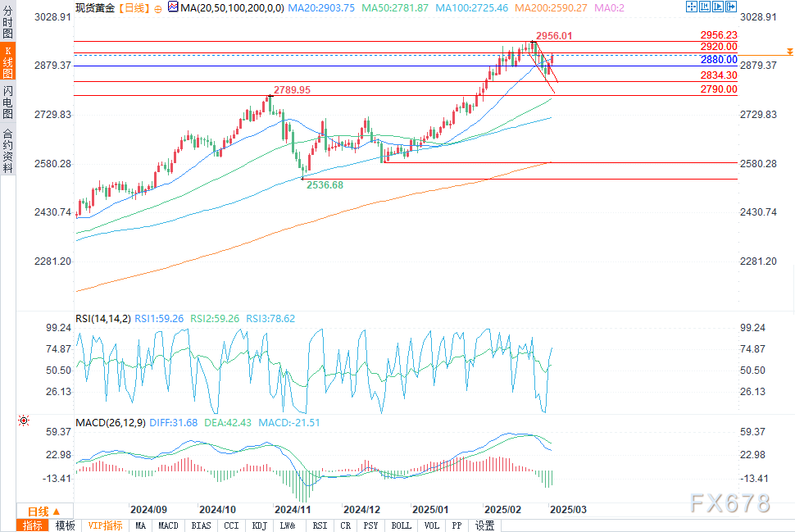The height and width of the screenshot is (532, 795).
Task: Switch to the 分时图 side tab
Action: pyautogui.click(x=7, y=22)
